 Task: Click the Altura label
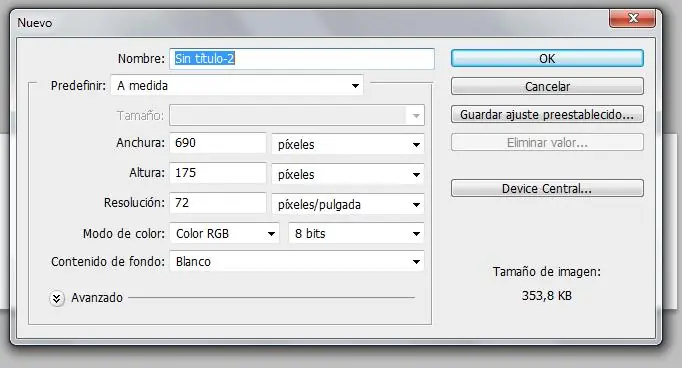pyautogui.click(x=147, y=173)
